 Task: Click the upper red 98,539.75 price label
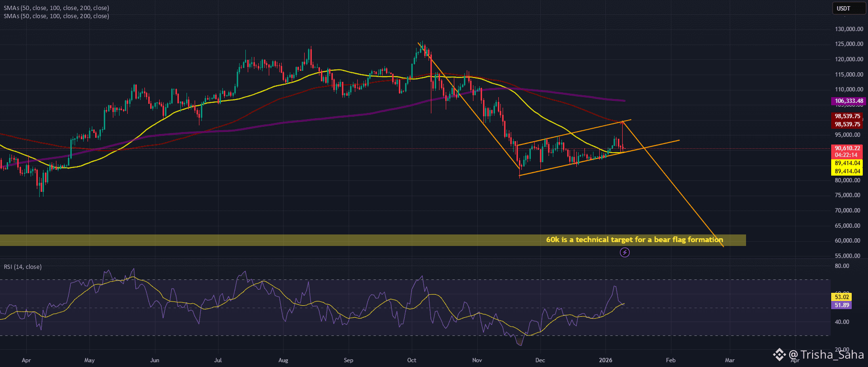[847, 116]
